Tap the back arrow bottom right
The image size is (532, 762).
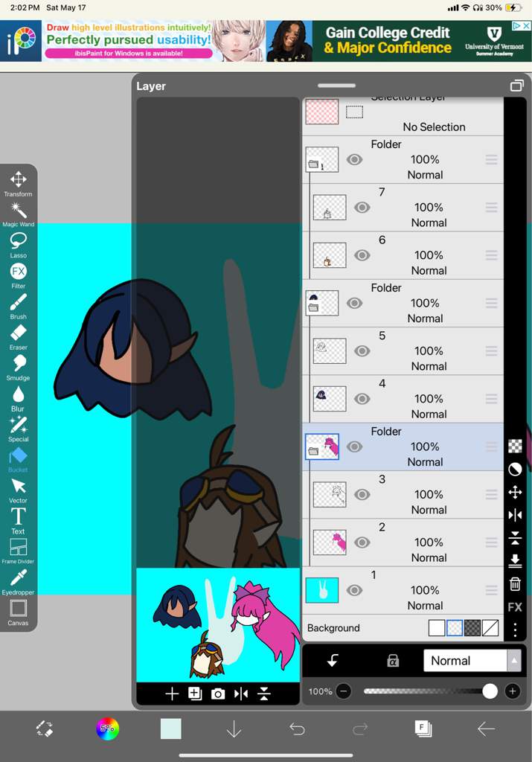pyautogui.click(x=486, y=729)
